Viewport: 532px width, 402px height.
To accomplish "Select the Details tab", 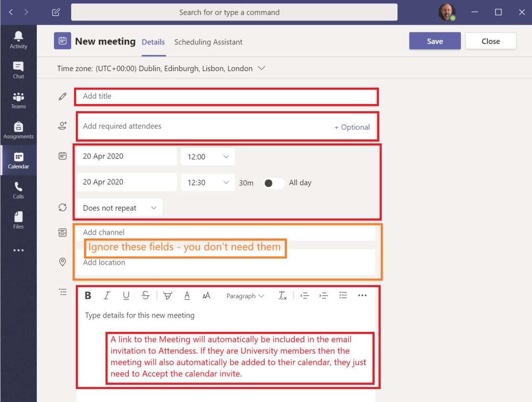I will [x=153, y=42].
